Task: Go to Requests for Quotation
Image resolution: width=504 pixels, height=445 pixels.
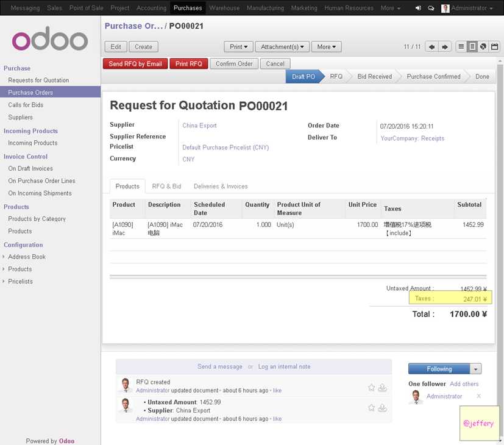Action: point(38,80)
